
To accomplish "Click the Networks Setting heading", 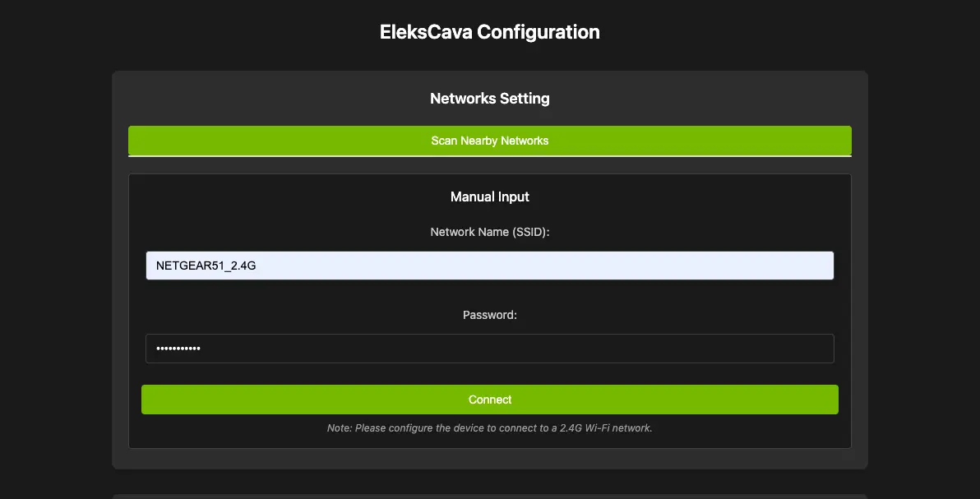I will (489, 98).
